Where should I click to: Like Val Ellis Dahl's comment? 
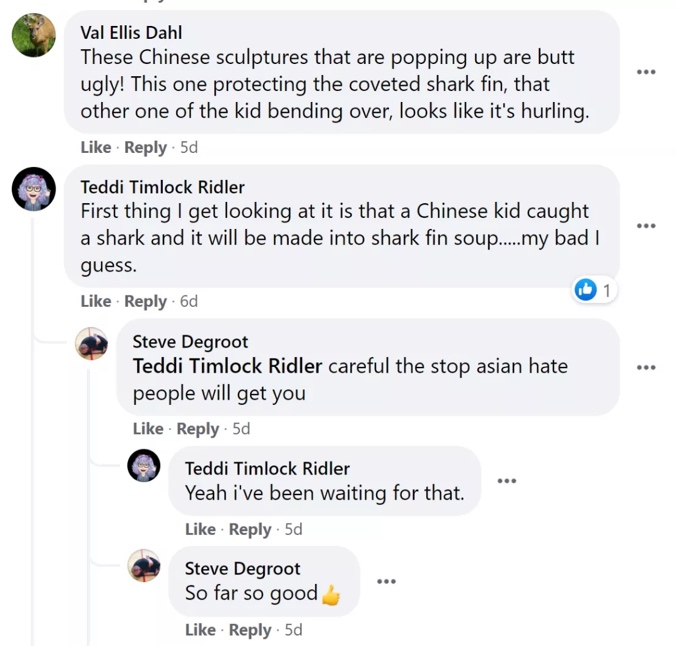point(96,147)
